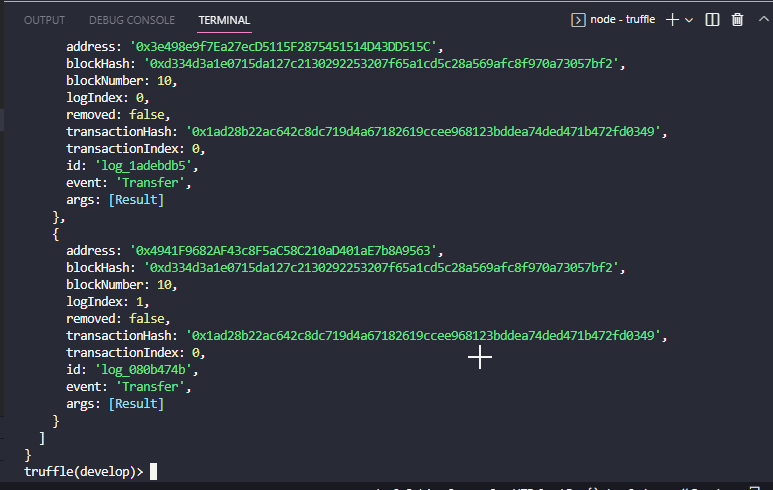Click first '[Result]' args value

tap(136, 200)
